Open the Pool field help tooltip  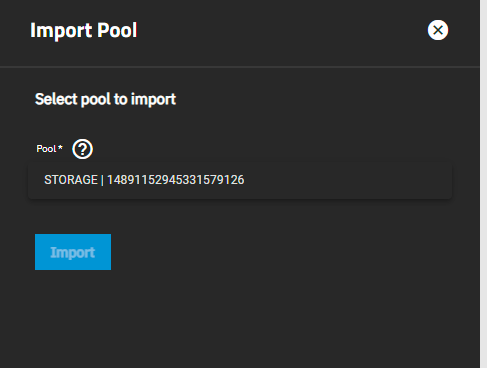tap(82, 149)
